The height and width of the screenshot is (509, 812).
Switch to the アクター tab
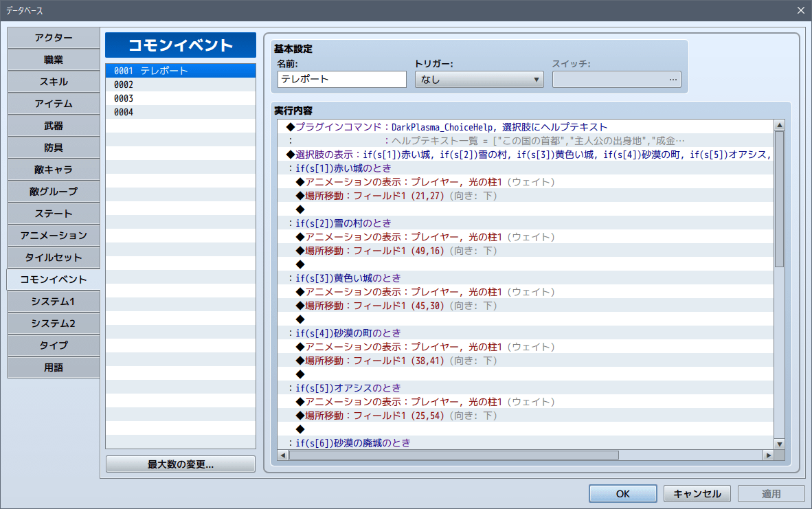(x=54, y=38)
